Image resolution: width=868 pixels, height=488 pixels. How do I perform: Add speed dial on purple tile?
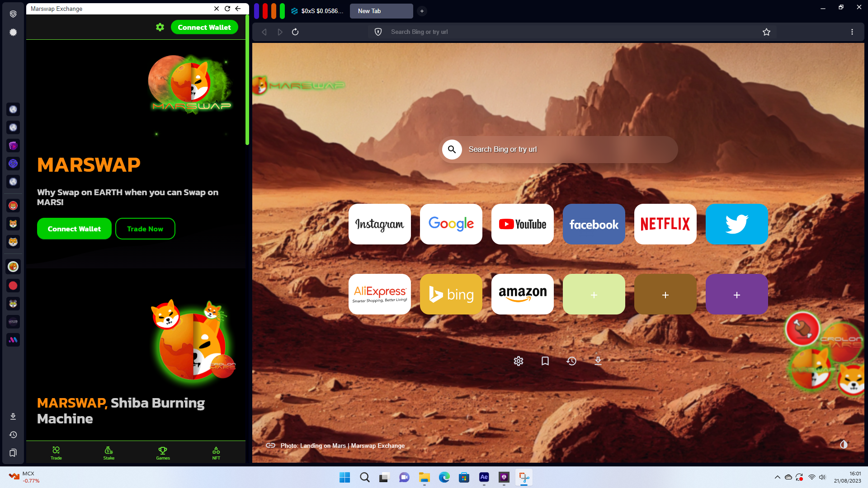coord(737,294)
